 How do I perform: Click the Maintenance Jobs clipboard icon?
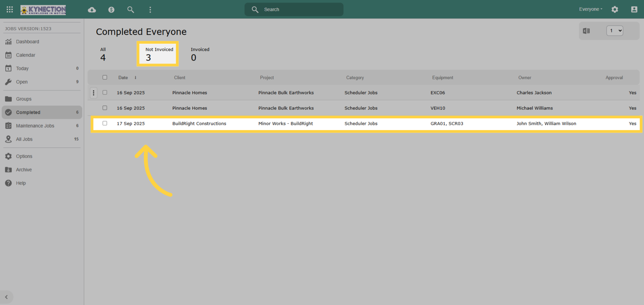pos(8,126)
